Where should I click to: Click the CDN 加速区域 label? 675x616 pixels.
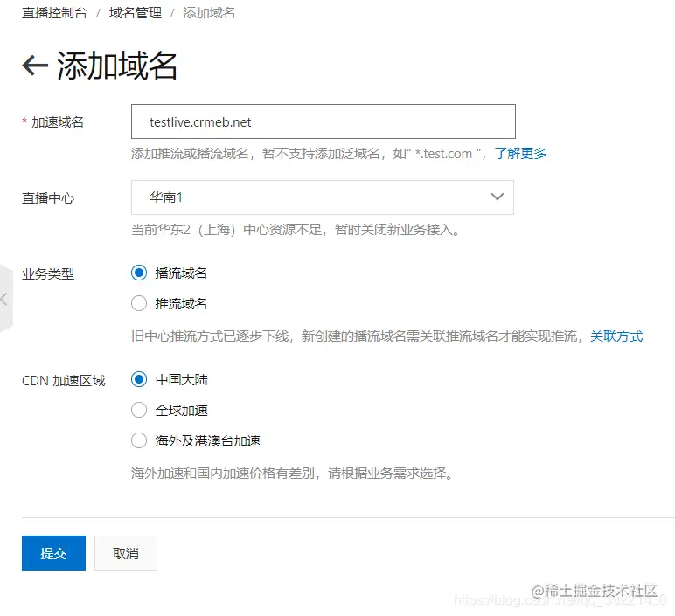64,381
